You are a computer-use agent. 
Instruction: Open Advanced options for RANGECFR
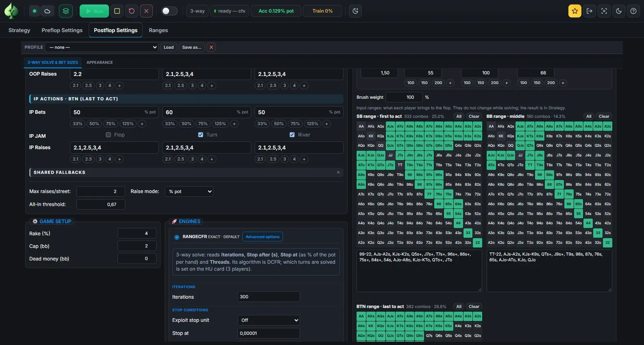click(x=263, y=237)
